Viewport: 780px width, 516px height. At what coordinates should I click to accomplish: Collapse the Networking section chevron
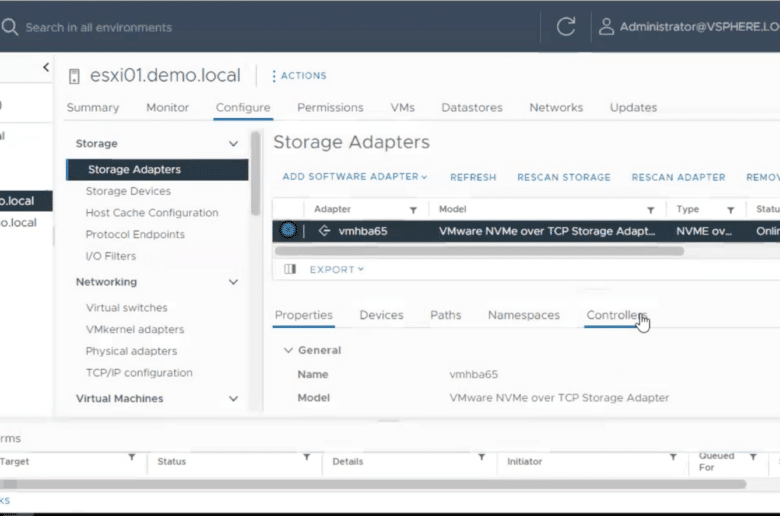[233, 282]
